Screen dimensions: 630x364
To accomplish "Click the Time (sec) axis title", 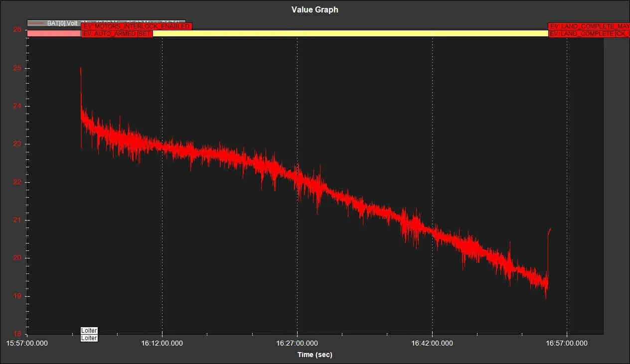I will tap(315, 355).
